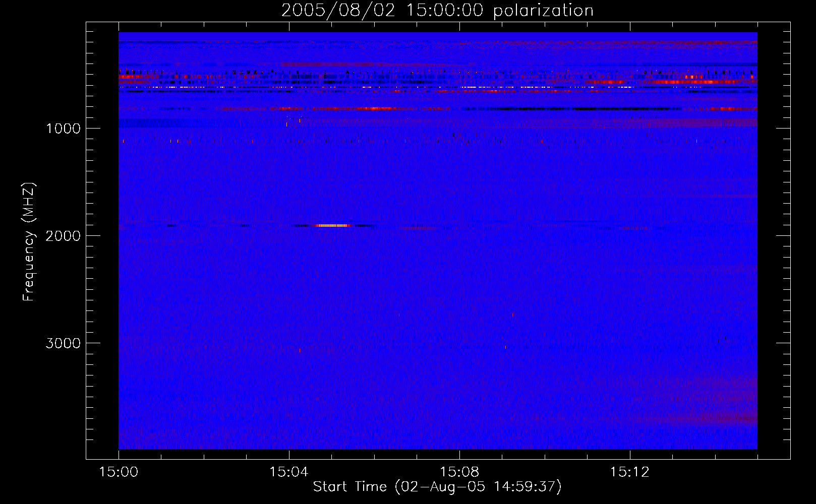Click the 15:12 time axis label
The width and height of the screenshot is (816, 504).
coord(630,472)
